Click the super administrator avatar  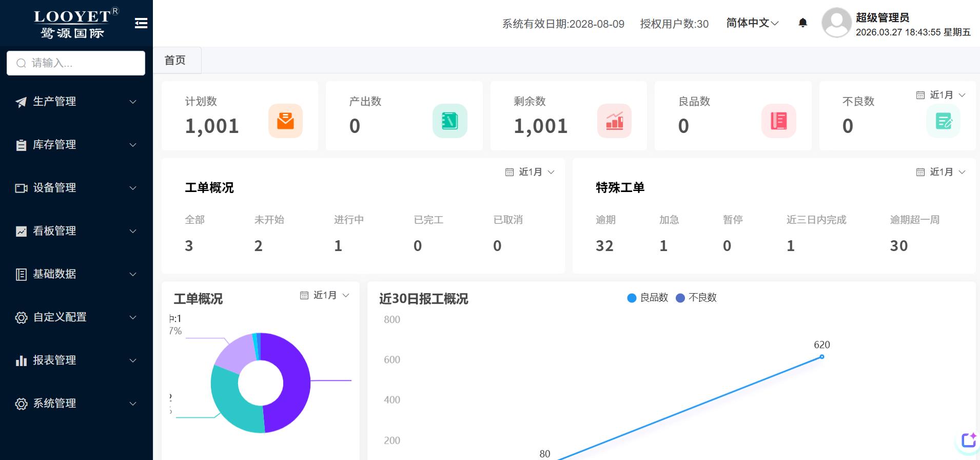coord(836,23)
